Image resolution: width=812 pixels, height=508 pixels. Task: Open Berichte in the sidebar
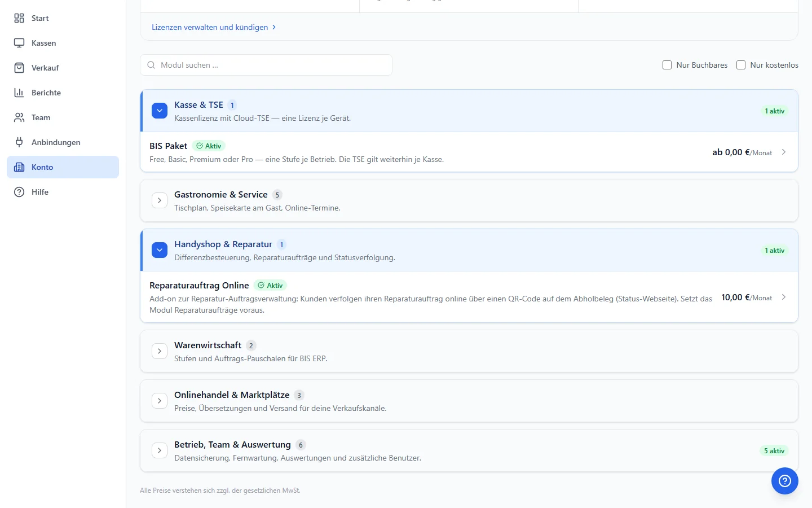click(63, 93)
